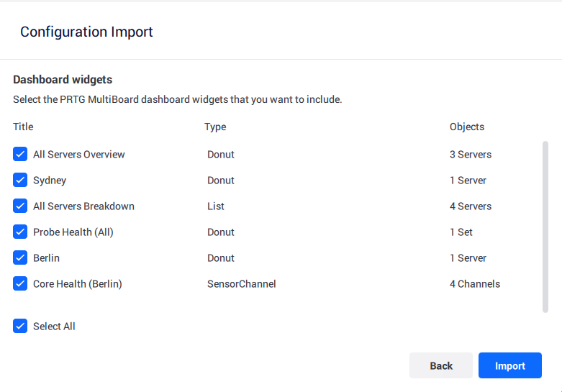Click the 'Berlin' title text

tap(46, 258)
